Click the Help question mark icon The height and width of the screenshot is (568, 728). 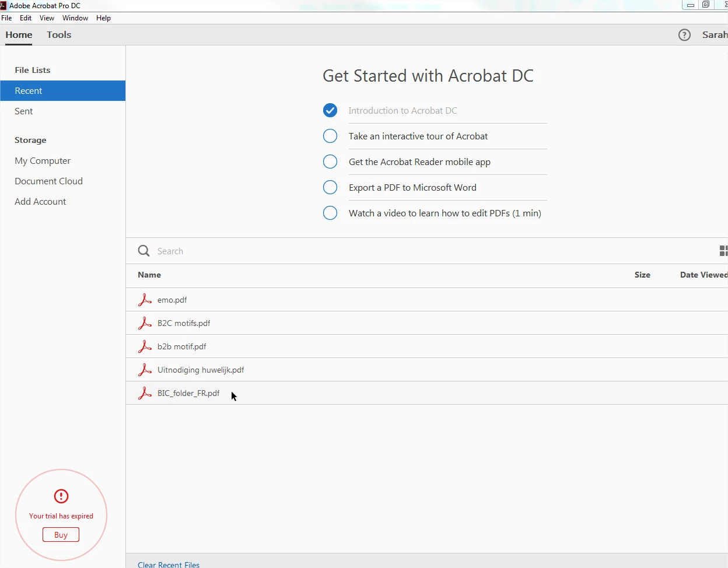coord(684,35)
